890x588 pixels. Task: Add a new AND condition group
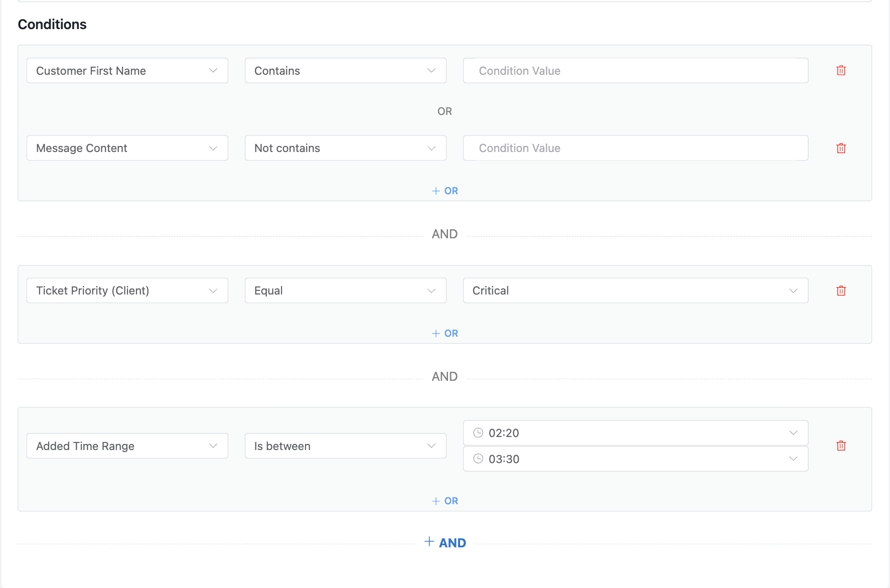[445, 543]
